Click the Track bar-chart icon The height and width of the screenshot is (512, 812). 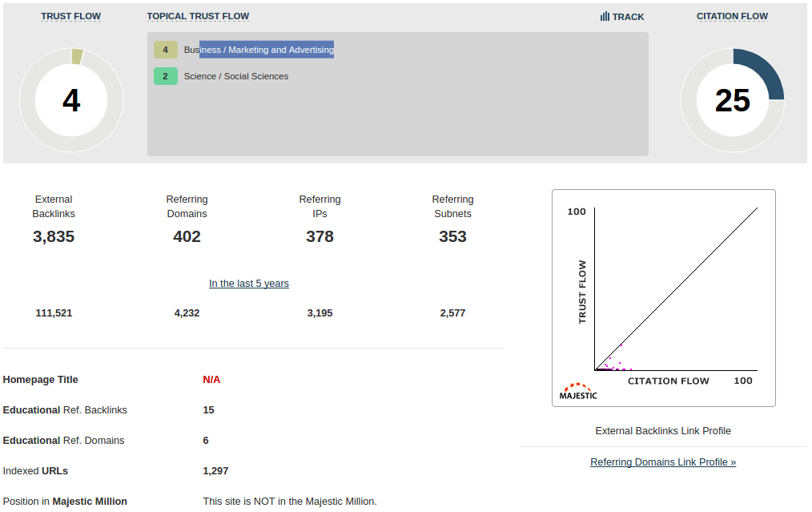coord(605,16)
